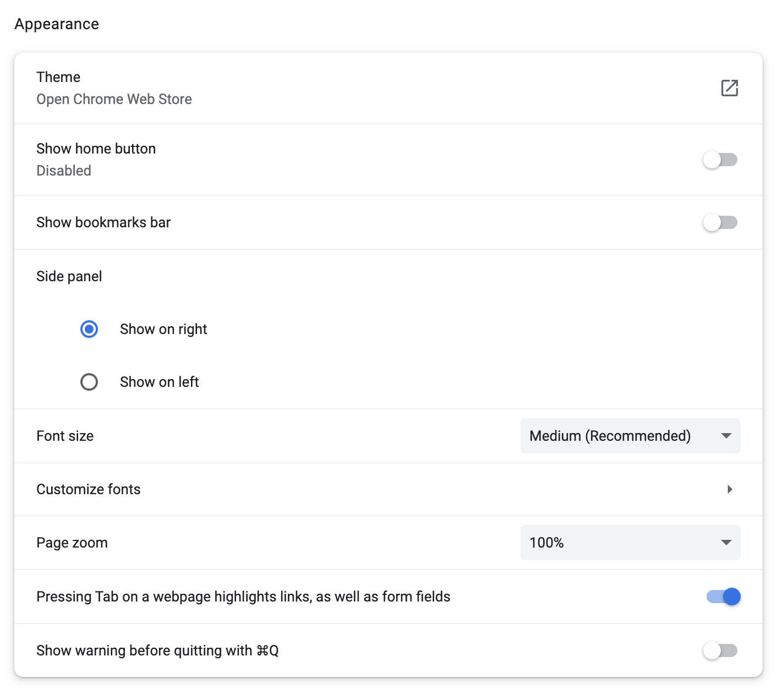777x700 pixels.
Task: Open Chrome Web Store via external link icon
Action: [730, 88]
